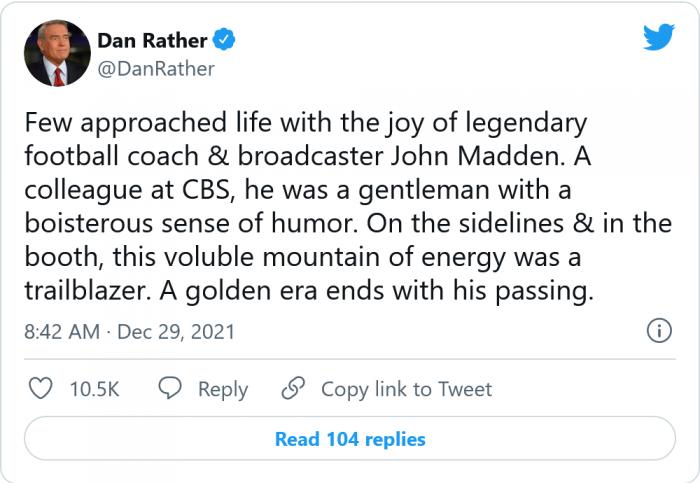Click Dan Rather's profile avatar photo

pyautogui.click(x=57, y=53)
